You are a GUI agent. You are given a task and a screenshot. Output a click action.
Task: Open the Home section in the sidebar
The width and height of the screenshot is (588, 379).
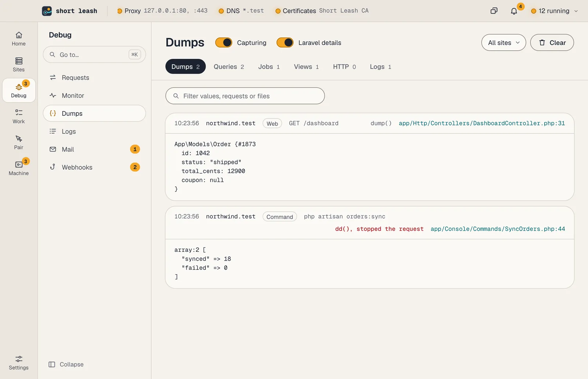click(19, 39)
